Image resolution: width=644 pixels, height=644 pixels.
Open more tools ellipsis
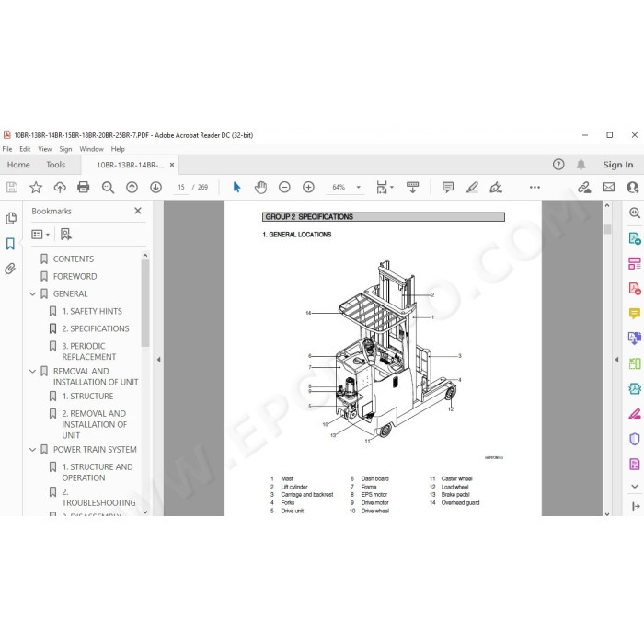535,188
